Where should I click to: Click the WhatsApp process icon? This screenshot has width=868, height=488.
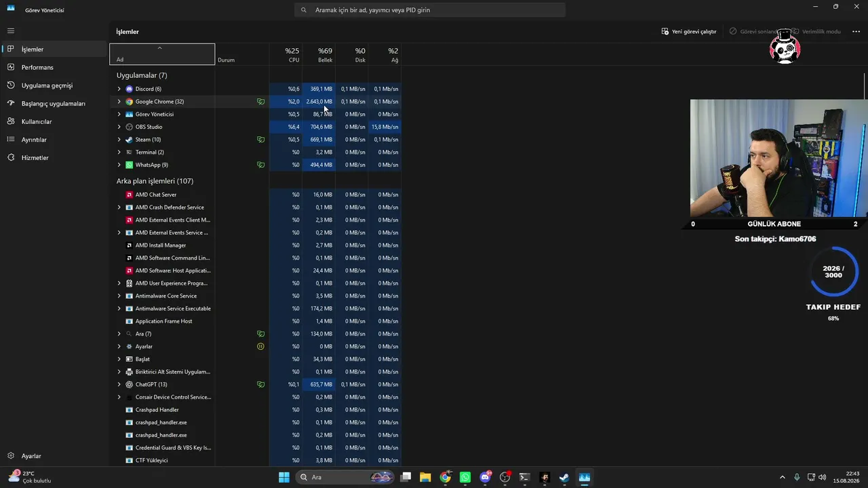130,165
